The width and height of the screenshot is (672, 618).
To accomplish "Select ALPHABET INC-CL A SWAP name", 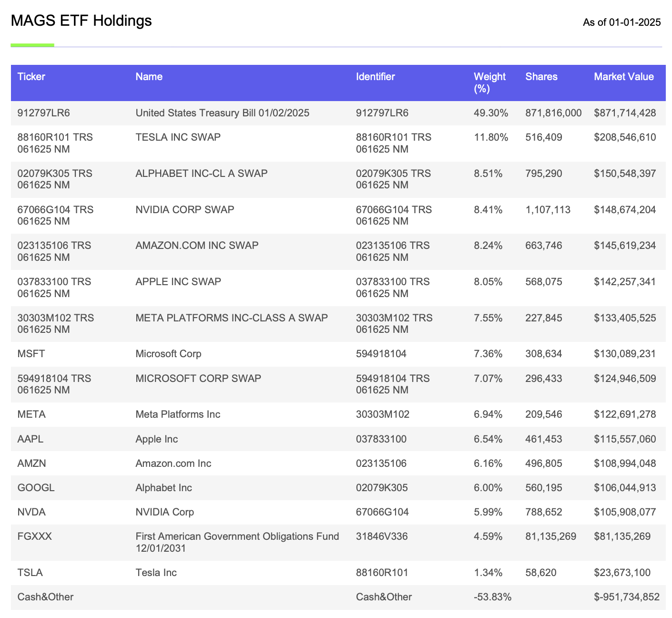I will click(x=202, y=174).
